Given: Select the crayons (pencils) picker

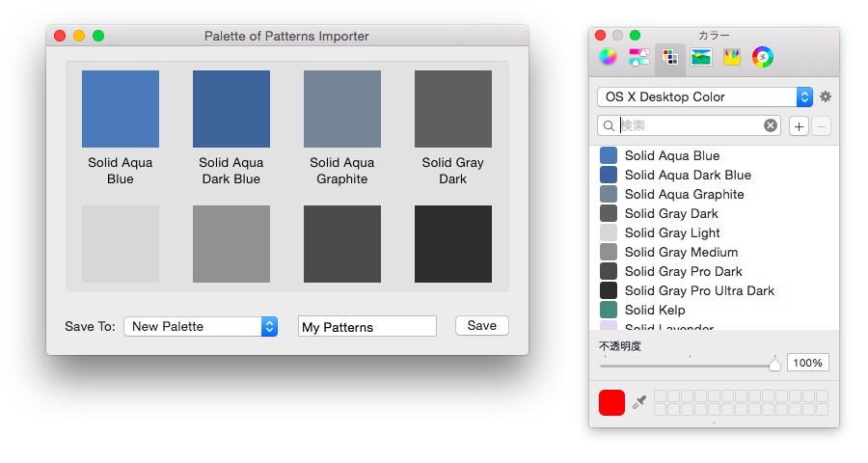Looking at the screenshot, I should (x=732, y=57).
